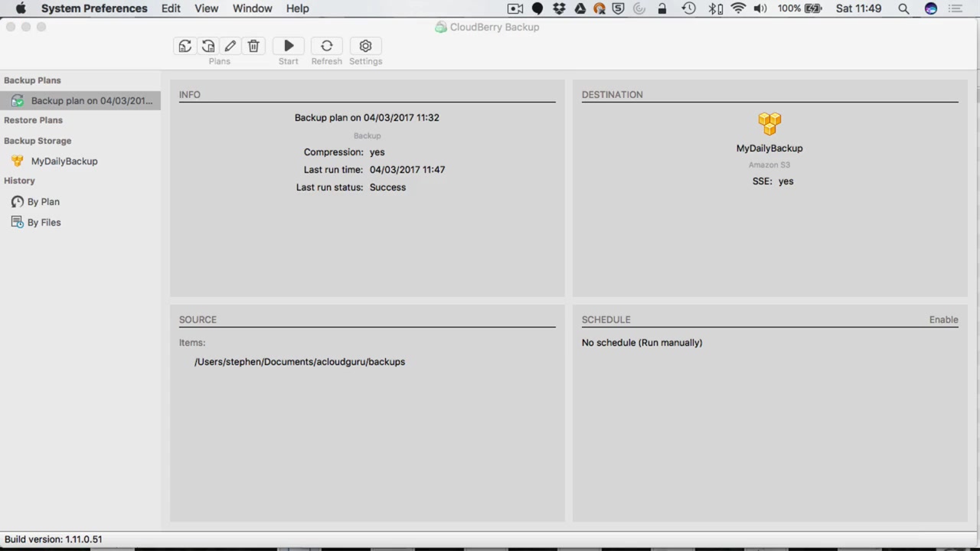980x551 pixels.
Task: Enable the backup schedule
Action: pyautogui.click(x=943, y=319)
